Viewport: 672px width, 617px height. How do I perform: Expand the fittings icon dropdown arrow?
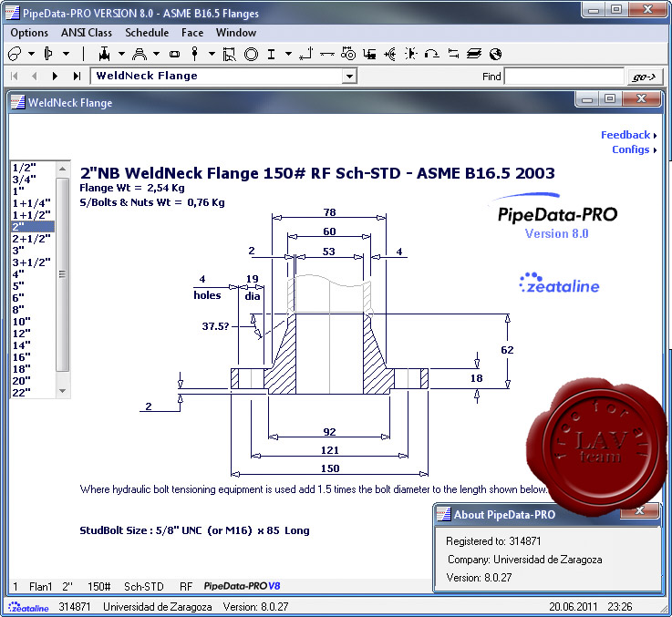157,54
